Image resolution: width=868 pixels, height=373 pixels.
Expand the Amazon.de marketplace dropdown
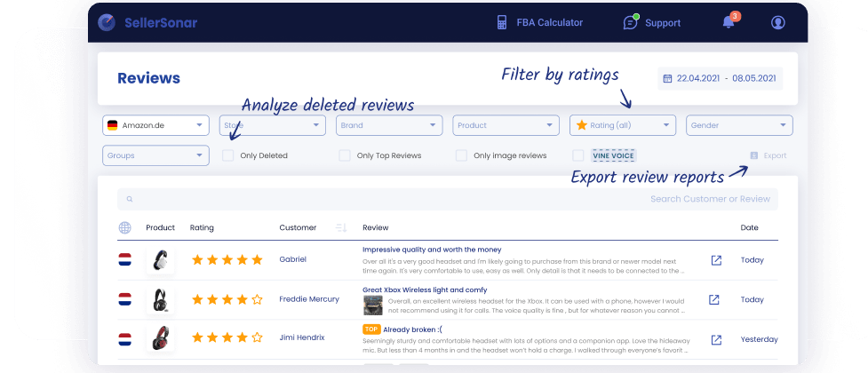point(156,125)
